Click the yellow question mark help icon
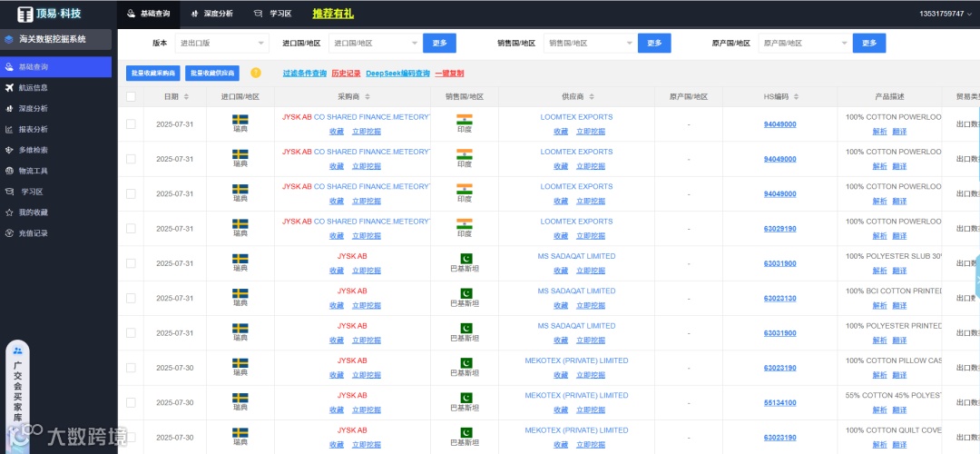This screenshot has height=454, width=980. pyautogui.click(x=256, y=73)
